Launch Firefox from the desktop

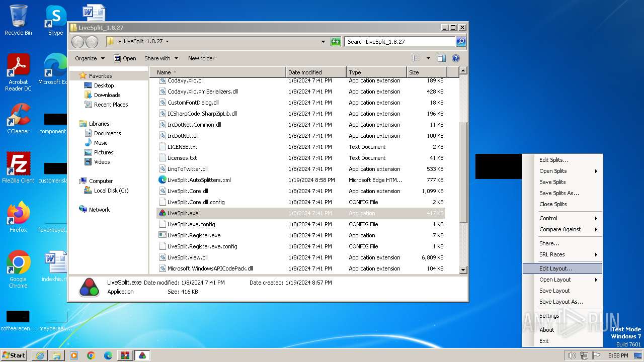coord(18,217)
